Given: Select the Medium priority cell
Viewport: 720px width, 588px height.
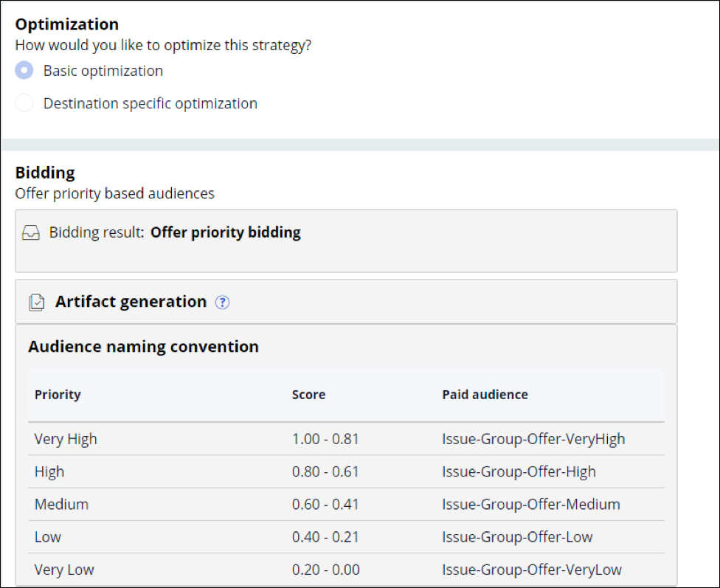Looking at the screenshot, I should [x=61, y=505].
